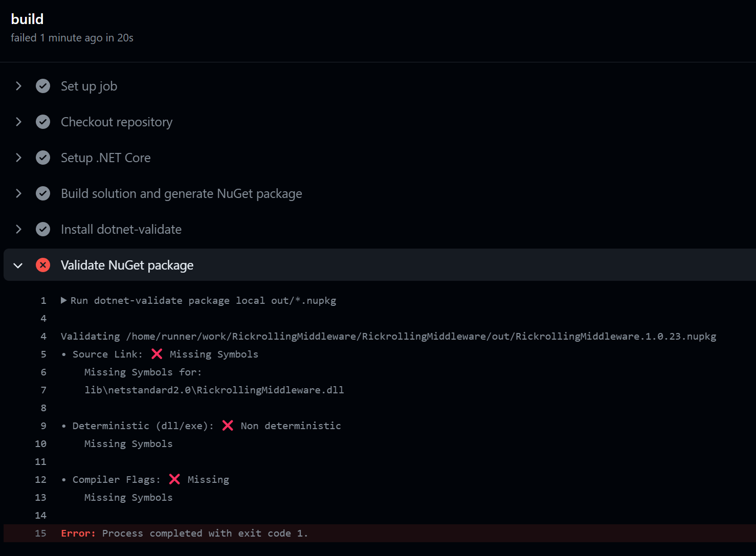Image resolution: width=756 pixels, height=556 pixels.
Task: Click the checkmark icon next to Setup .NET Core
Action: coord(43,158)
